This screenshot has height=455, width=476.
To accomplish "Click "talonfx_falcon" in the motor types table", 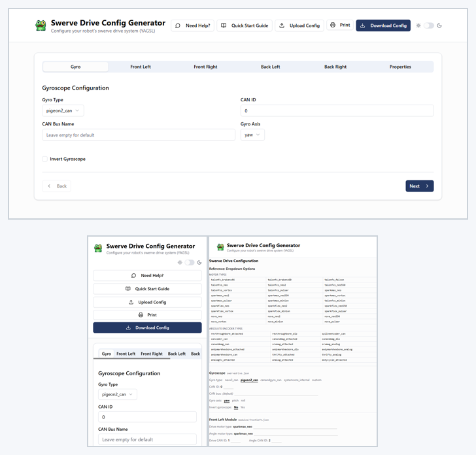I will click(x=334, y=280).
